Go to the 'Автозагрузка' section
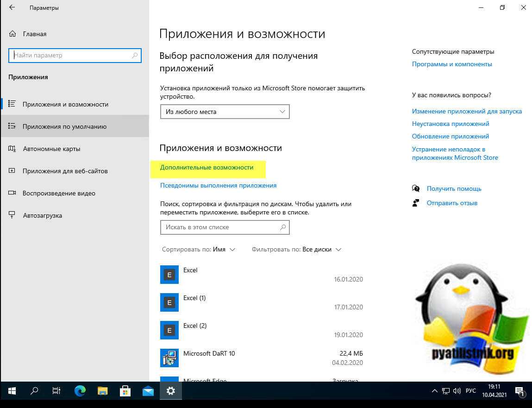 point(42,215)
